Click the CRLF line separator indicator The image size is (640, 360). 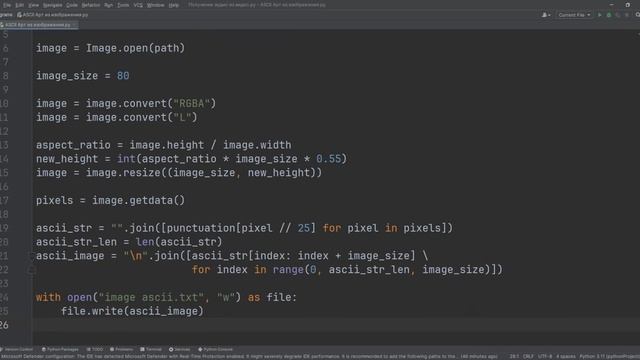528,357
